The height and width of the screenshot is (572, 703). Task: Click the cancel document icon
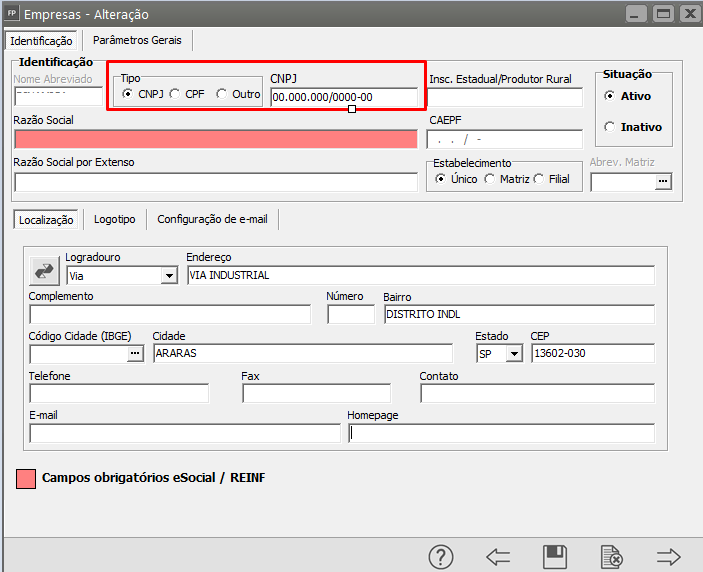click(611, 557)
